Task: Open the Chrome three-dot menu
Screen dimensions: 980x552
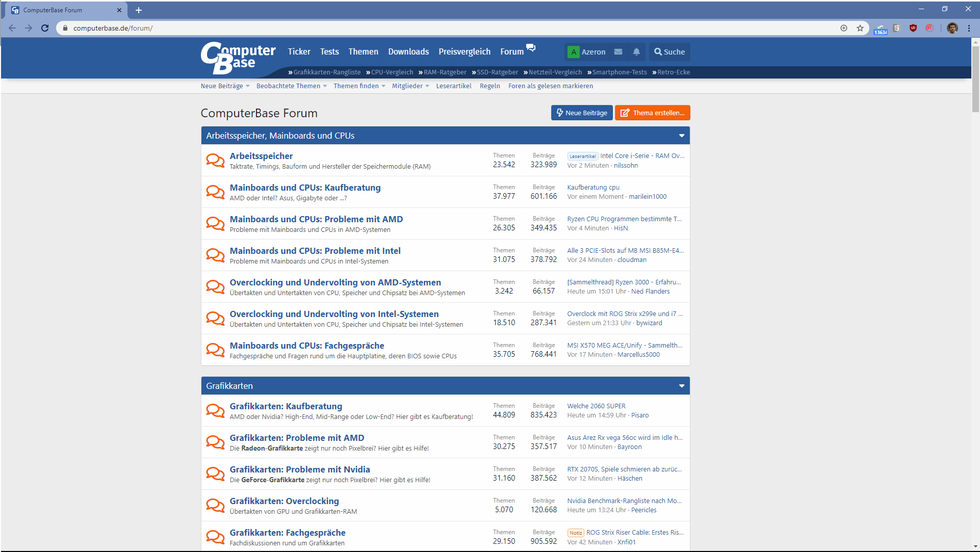Action: [969, 28]
